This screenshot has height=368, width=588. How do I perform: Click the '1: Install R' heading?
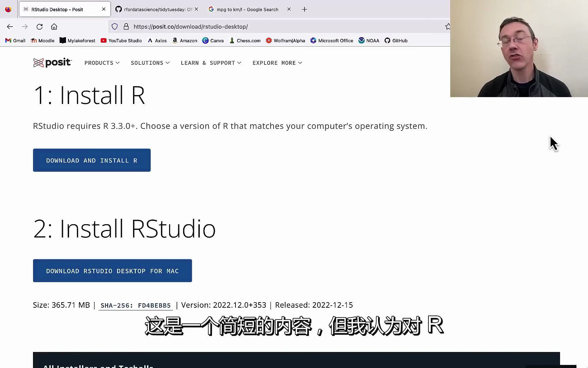click(89, 95)
